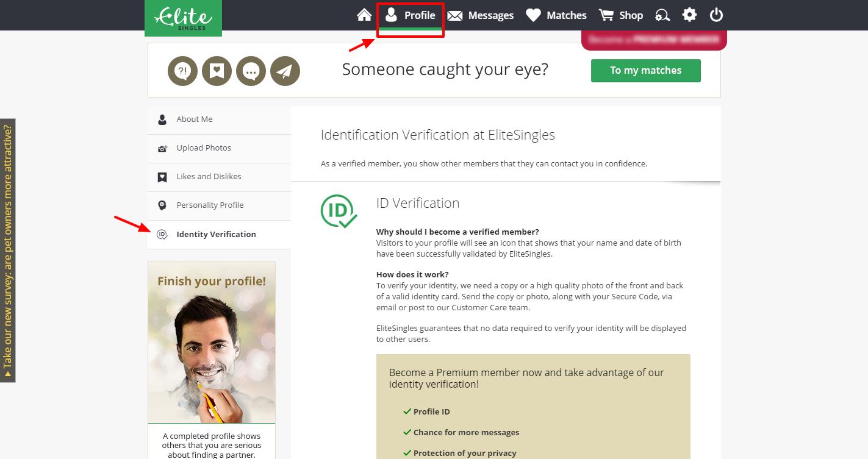This screenshot has height=459, width=868.
Task: Click the About Me person icon
Action: coord(162,119)
